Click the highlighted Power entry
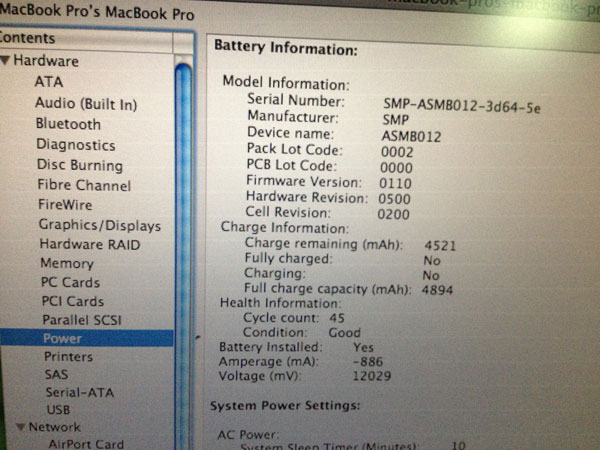The image size is (600, 450). (x=62, y=338)
